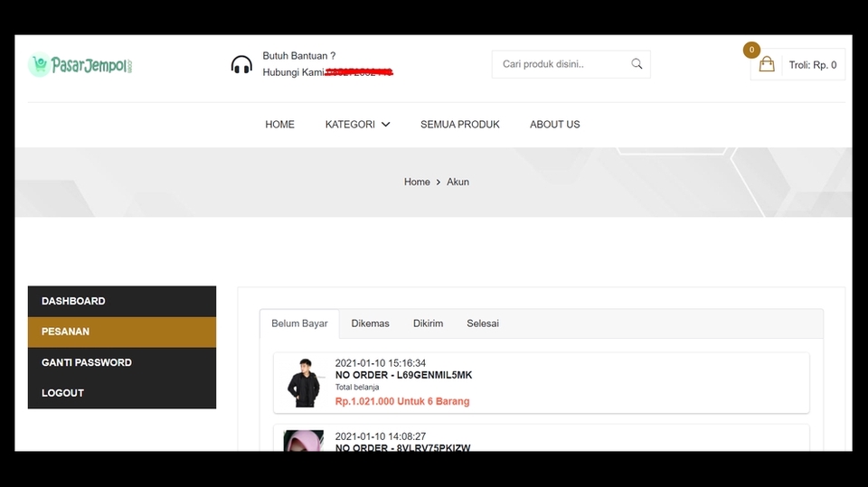Open DASHBOARD in account sidebar
Viewport: 868px width, 487px height.
tap(122, 301)
